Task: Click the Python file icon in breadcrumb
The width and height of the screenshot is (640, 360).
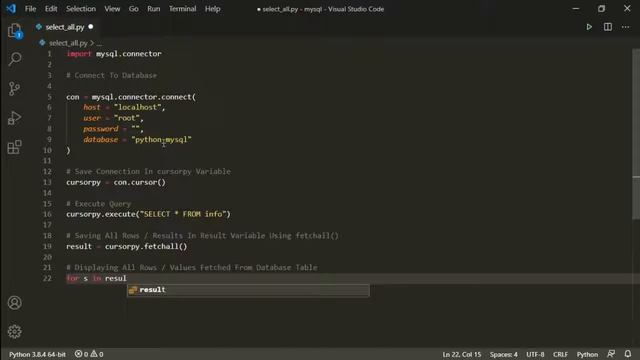Action: (42, 42)
